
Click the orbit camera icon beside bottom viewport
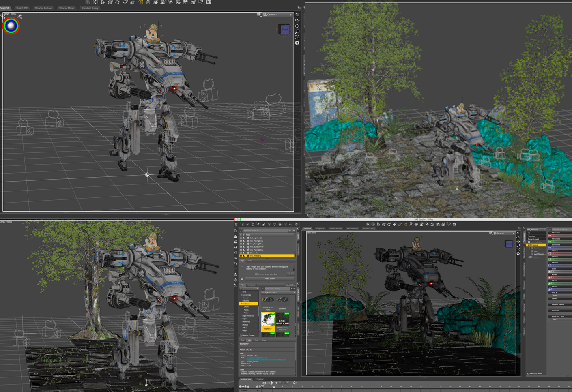click(518, 237)
